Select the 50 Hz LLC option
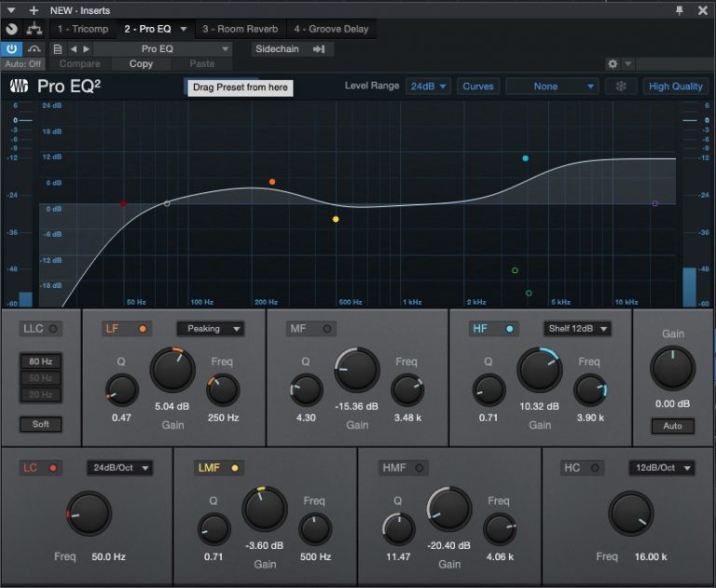716x588 pixels. coord(41,378)
